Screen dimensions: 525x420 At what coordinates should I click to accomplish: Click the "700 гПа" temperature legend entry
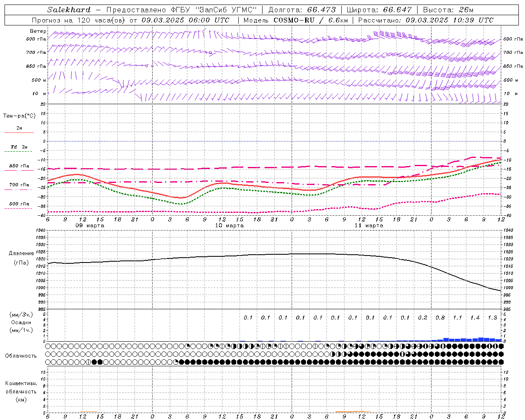tap(19, 185)
